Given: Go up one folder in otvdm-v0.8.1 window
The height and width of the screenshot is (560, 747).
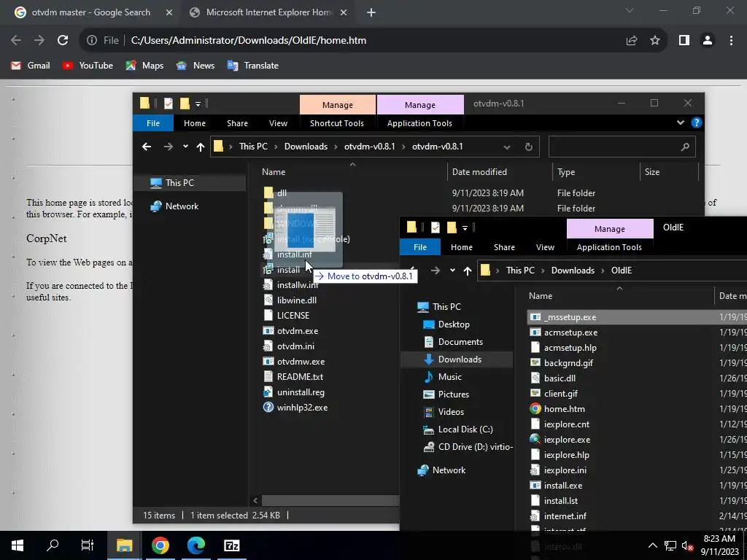Looking at the screenshot, I should (x=200, y=147).
